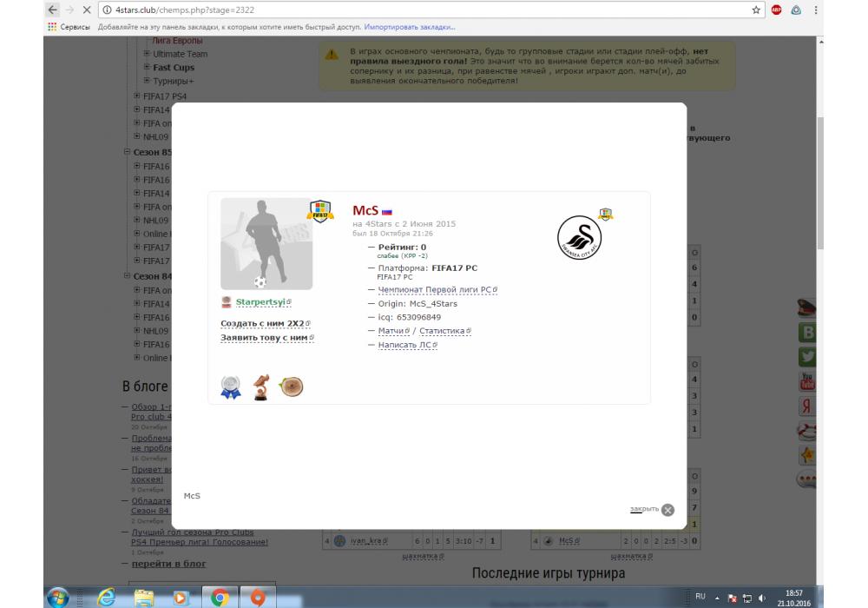This screenshot has height=608, width=868.
Task: Click 'Создать с ним 2X2' link
Action: point(264,323)
